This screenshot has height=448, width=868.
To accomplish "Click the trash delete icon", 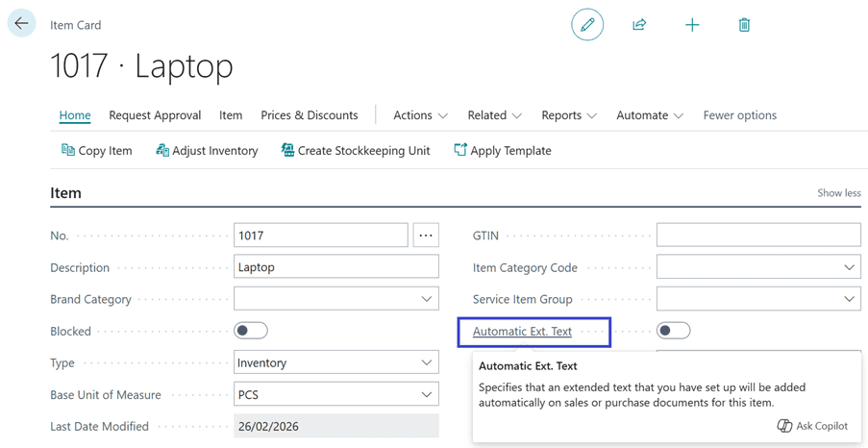I will tap(744, 25).
